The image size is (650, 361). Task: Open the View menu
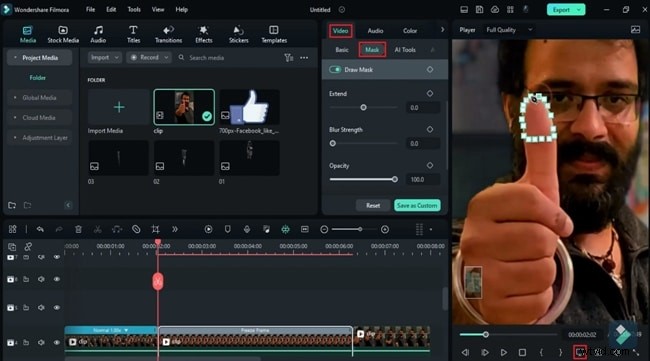pos(158,9)
